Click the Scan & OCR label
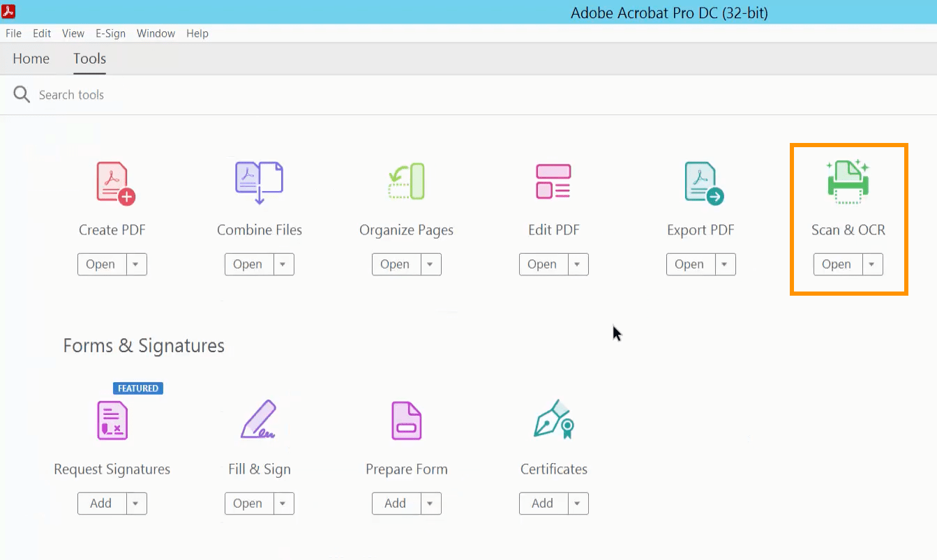This screenshot has height=560, width=937. (848, 230)
